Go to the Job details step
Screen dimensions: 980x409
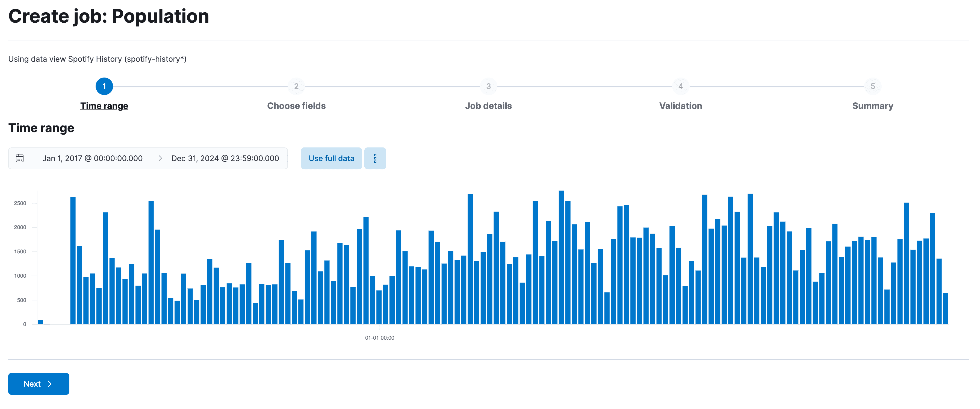coord(488,106)
